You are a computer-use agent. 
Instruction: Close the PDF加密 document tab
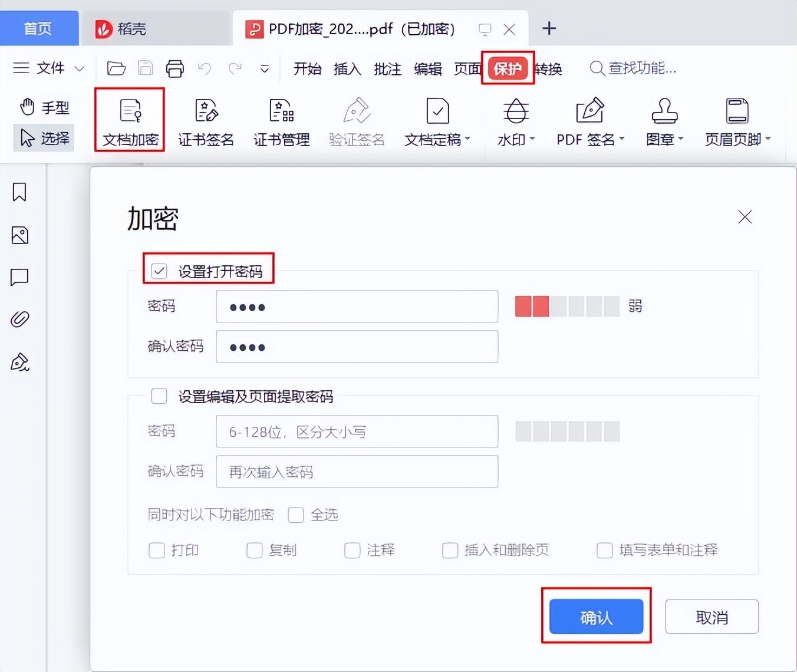tap(509, 29)
